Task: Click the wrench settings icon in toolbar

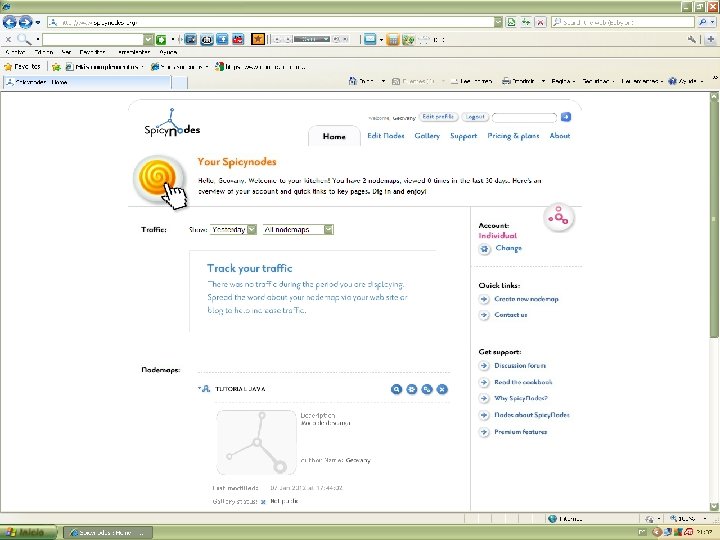Action: tap(692, 39)
